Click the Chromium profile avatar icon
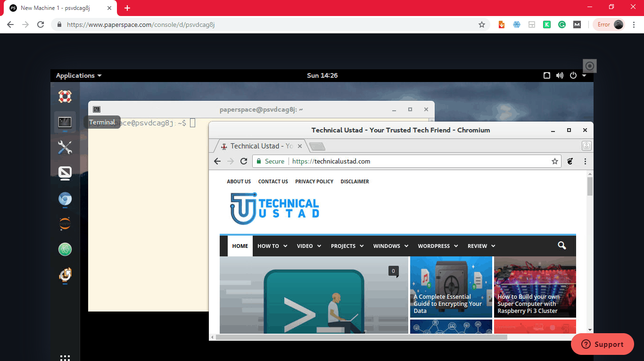The height and width of the screenshot is (361, 644). [586, 146]
